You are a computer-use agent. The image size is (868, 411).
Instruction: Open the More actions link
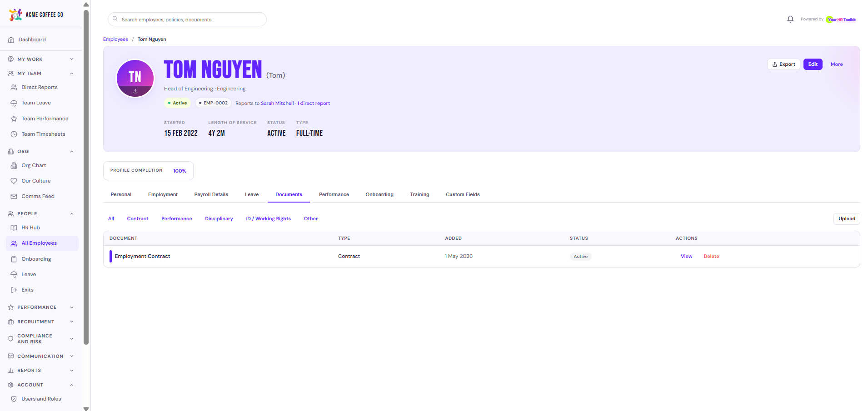click(837, 64)
